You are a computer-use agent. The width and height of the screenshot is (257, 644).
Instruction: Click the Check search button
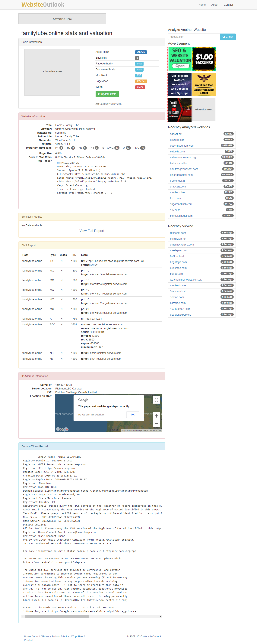228,37
